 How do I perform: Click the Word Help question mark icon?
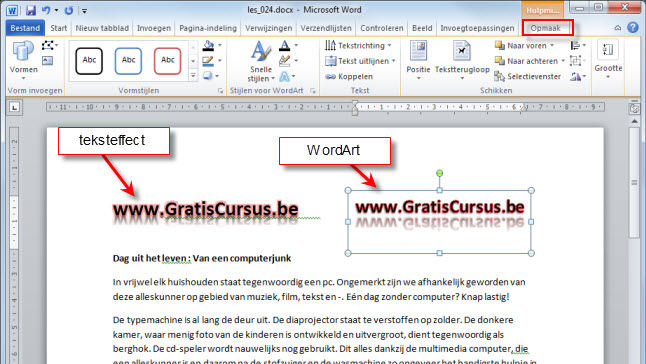point(632,28)
